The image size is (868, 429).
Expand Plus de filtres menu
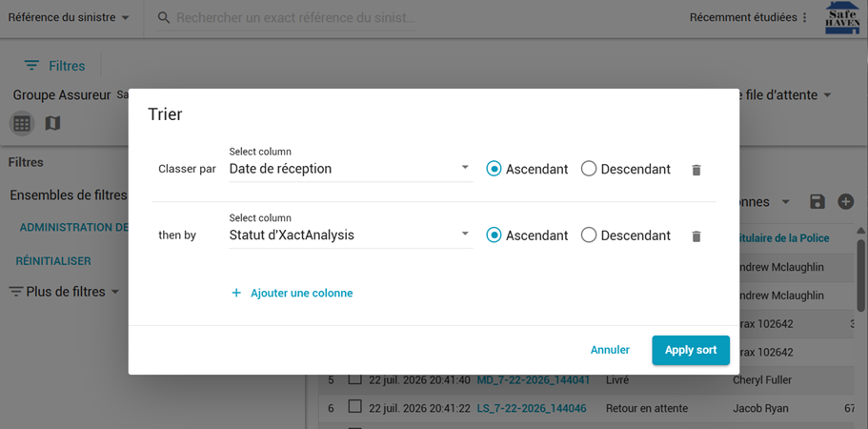(65, 292)
